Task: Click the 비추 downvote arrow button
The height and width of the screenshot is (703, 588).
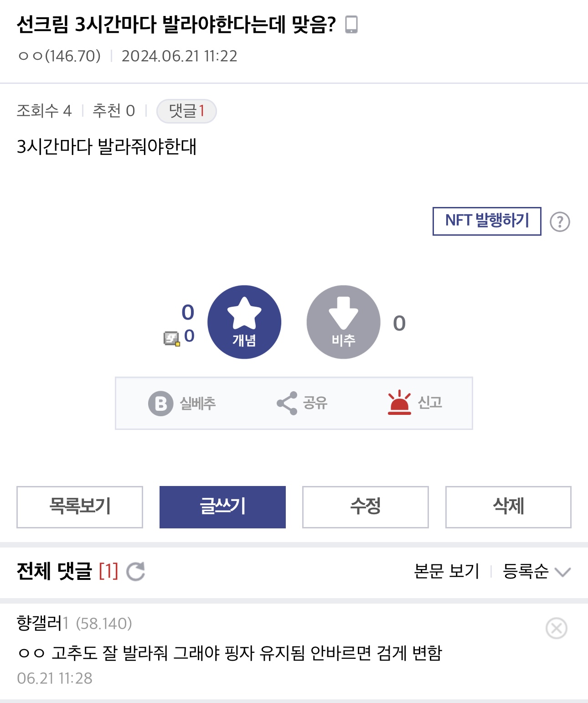Action: click(343, 322)
